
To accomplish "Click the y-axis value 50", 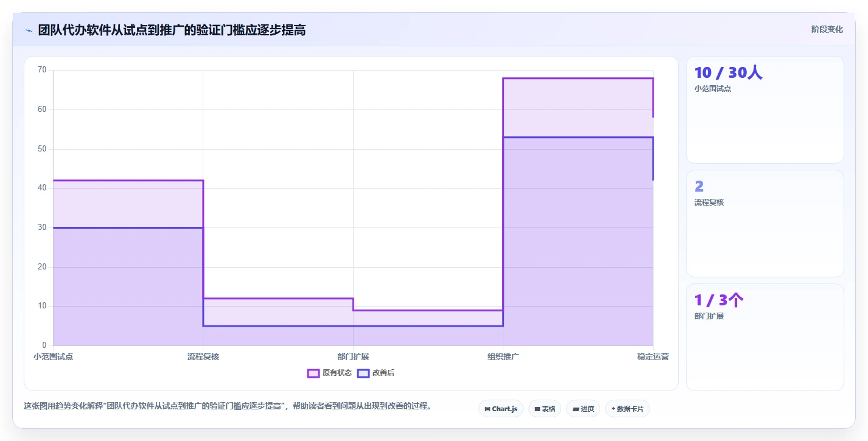I will (42, 149).
